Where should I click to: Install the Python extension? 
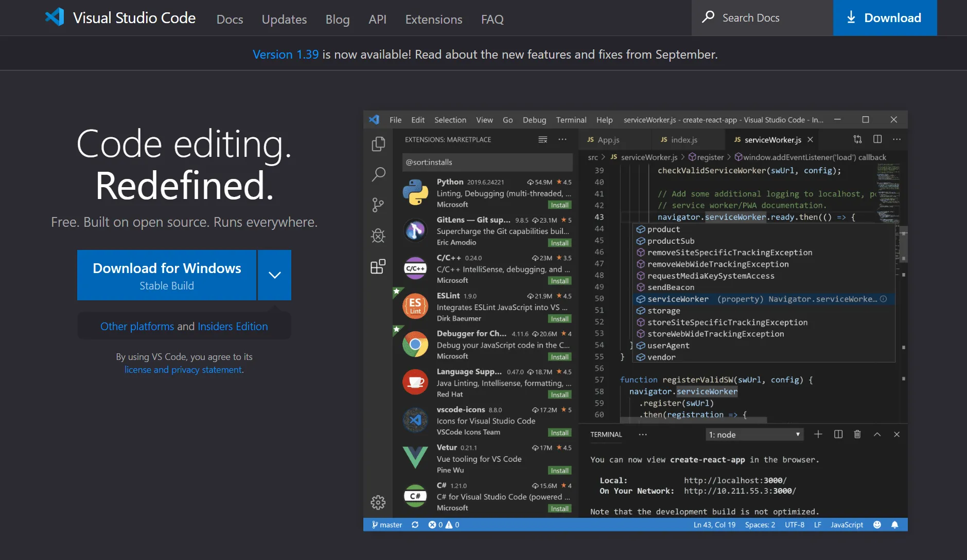[560, 205]
